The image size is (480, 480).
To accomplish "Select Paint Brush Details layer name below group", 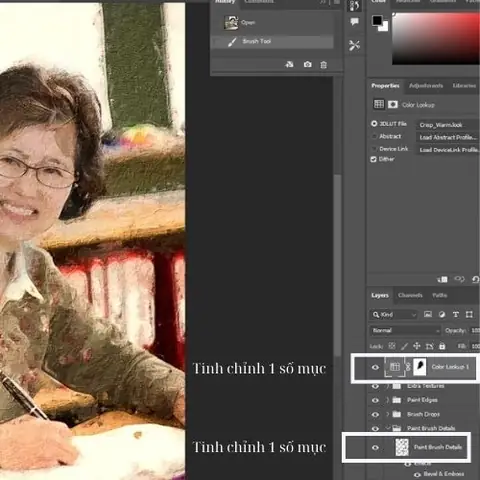I will point(438,447).
